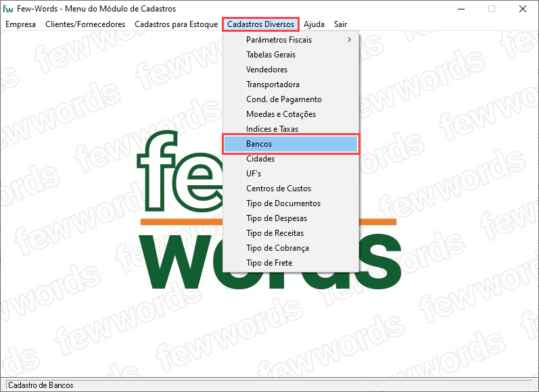Minimize the Few-Words window
This screenshot has width=539, height=392.
click(461, 9)
